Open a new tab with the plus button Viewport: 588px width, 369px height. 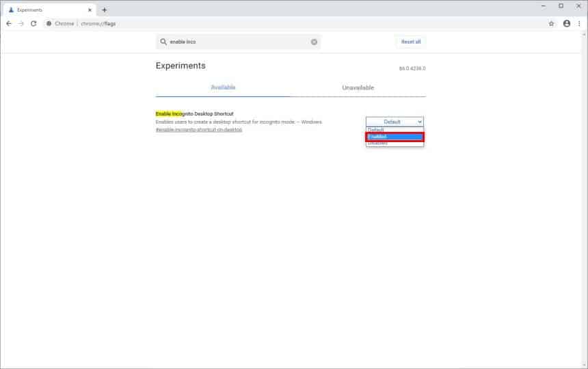point(104,10)
